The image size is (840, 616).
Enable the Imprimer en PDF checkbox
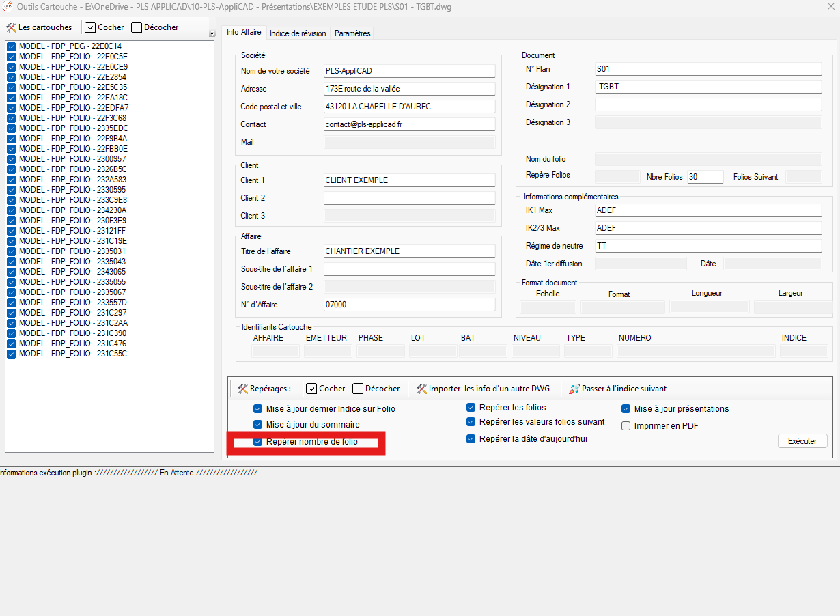[x=626, y=426]
